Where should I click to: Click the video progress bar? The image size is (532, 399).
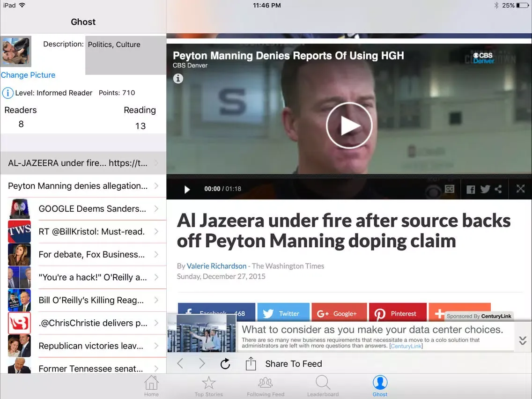349,176
